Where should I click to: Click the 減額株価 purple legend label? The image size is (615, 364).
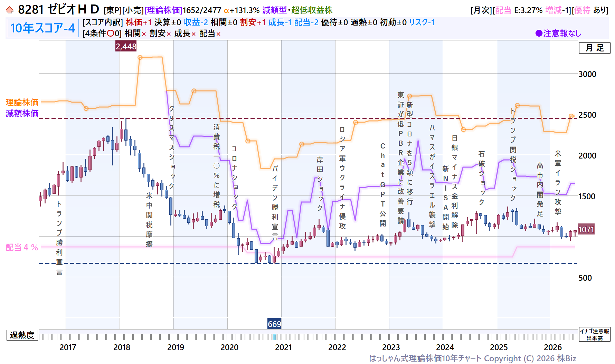point(22,113)
